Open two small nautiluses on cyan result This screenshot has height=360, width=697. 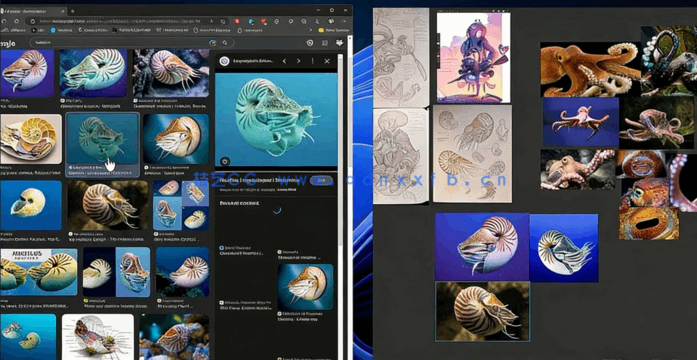point(28,337)
